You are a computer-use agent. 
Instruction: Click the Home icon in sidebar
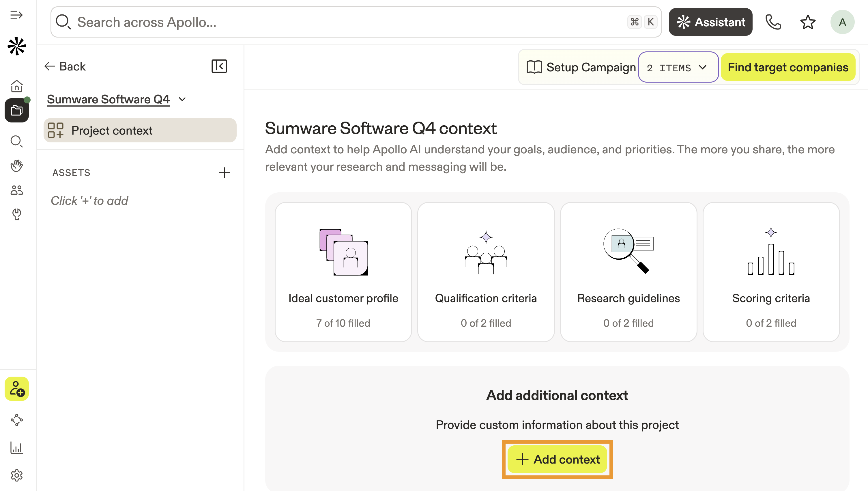[16, 86]
